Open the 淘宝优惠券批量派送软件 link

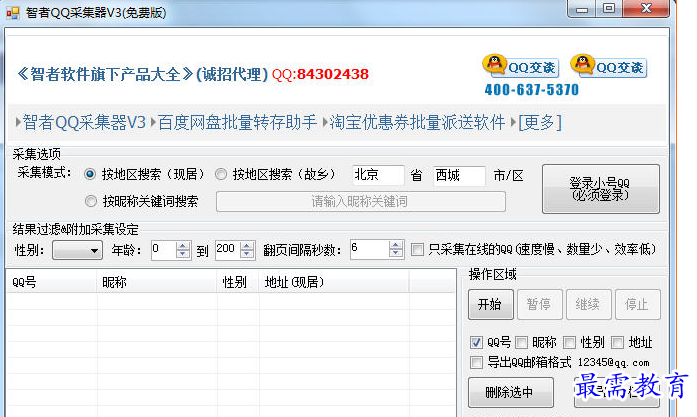pyautogui.click(x=417, y=122)
